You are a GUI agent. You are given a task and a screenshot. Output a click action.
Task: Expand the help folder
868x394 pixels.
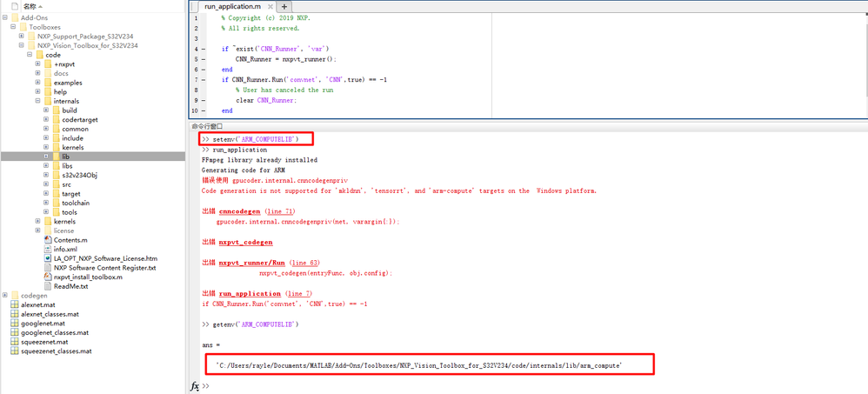[37, 92]
